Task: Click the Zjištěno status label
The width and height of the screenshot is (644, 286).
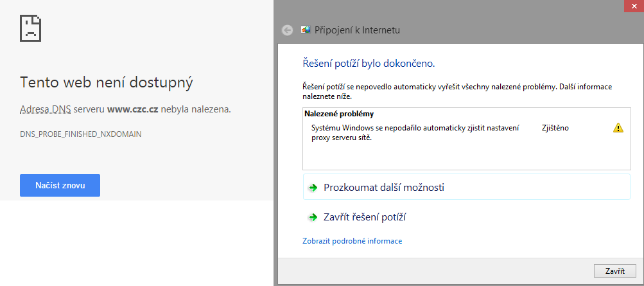Action: [555, 128]
